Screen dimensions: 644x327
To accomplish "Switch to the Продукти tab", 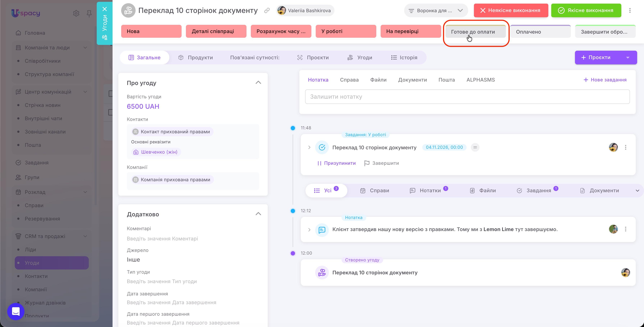I will (195, 58).
